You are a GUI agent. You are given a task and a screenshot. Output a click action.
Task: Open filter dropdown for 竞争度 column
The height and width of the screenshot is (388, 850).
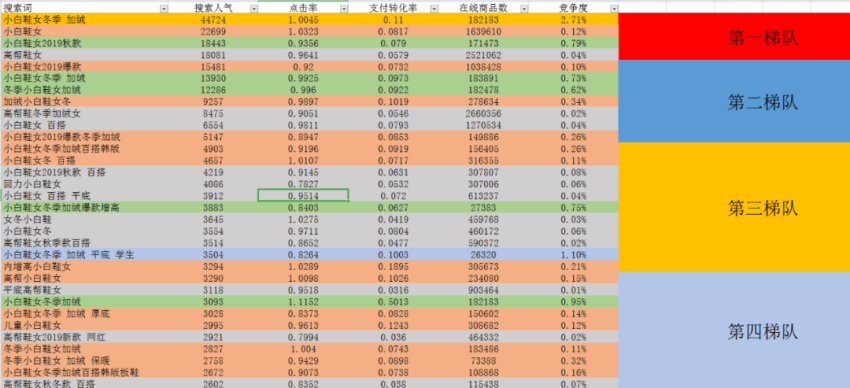pos(614,9)
